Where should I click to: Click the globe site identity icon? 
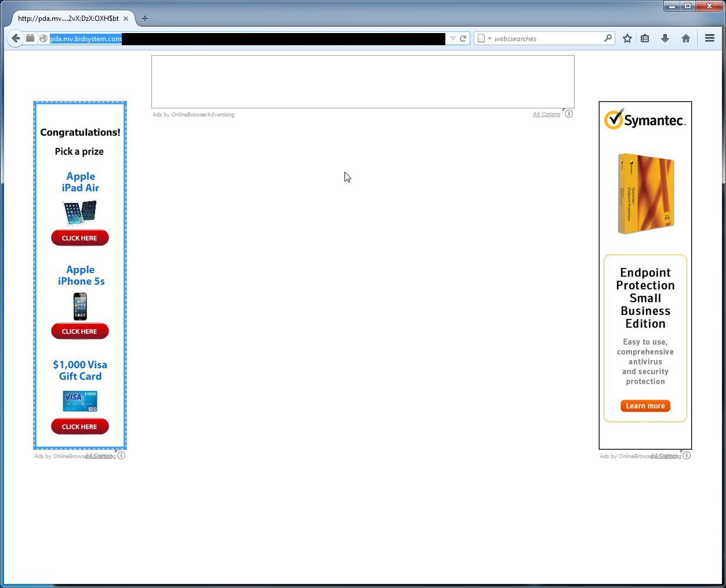point(43,38)
